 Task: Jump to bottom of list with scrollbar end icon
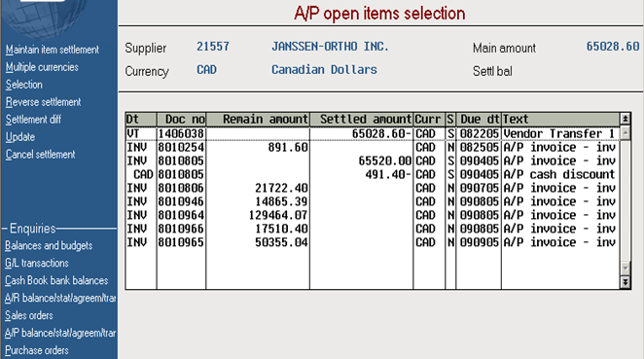(626, 282)
